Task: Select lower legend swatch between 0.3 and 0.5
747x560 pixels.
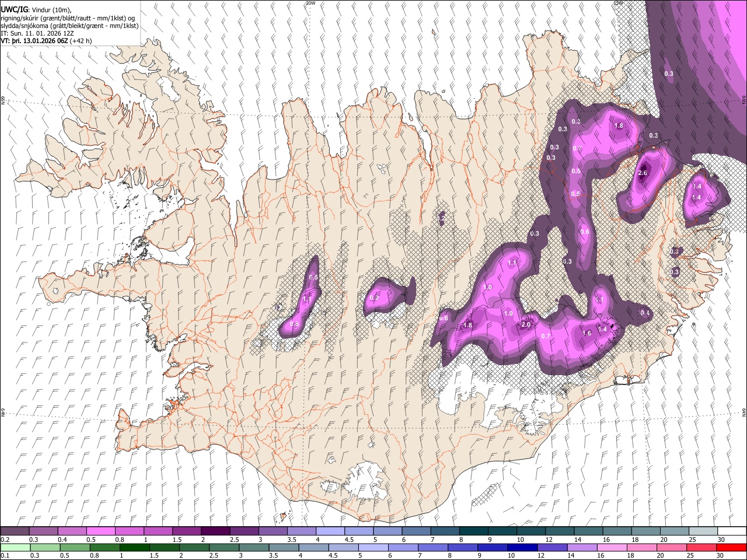Action: [x=44, y=547]
